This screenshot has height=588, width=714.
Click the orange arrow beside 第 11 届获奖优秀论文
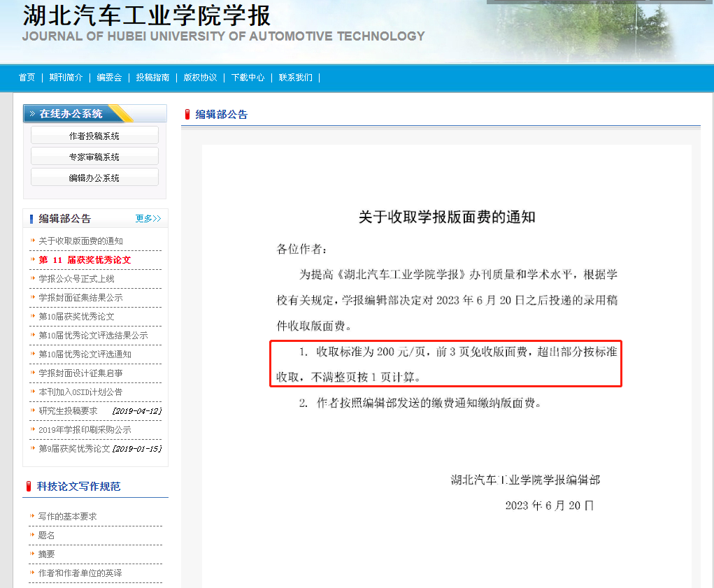tap(33, 259)
